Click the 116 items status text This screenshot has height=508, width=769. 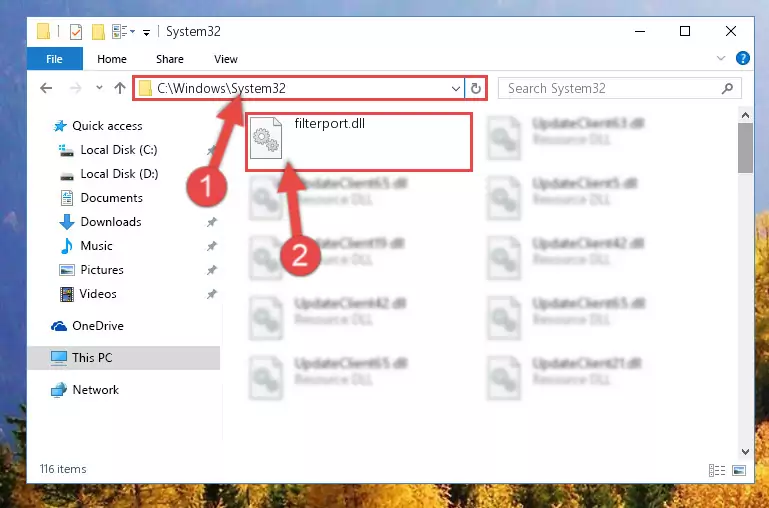click(x=63, y=469)
